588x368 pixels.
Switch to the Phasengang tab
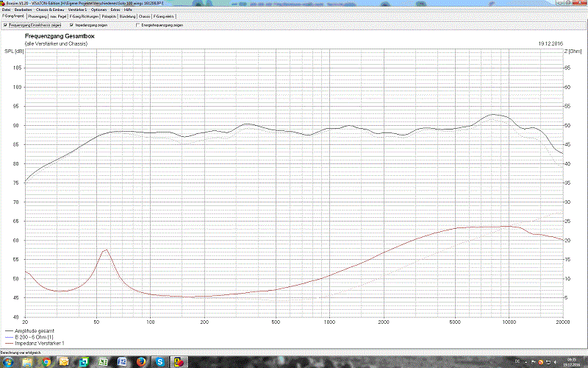coord(37,16)
